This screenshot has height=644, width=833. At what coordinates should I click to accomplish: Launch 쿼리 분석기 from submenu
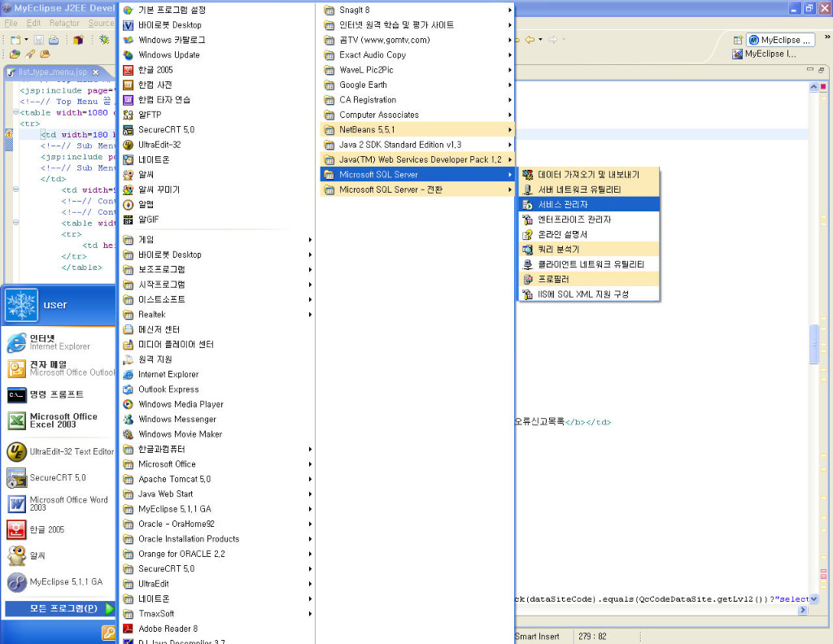(589, 249)
